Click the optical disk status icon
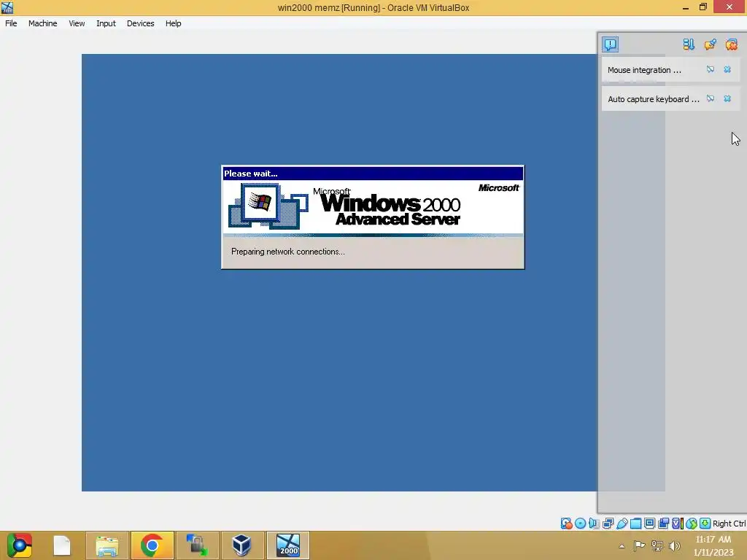747x560 pixels. [580, 524]
